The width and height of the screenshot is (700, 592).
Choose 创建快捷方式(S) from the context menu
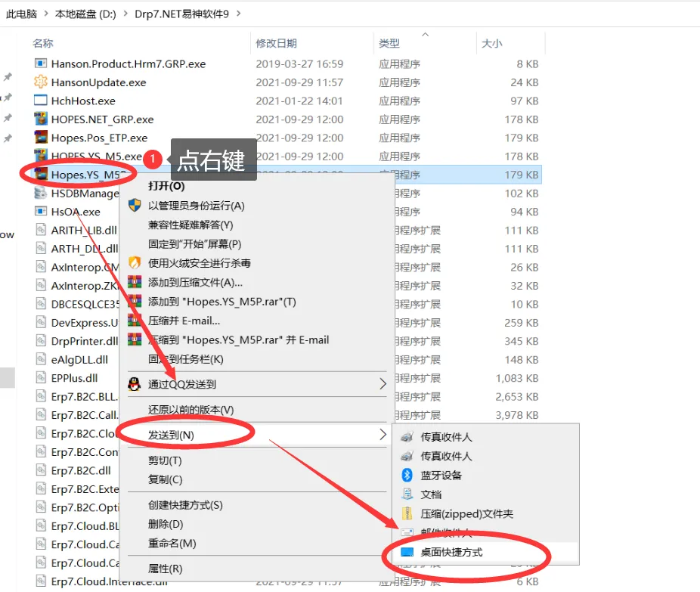[x=185, y=505]
